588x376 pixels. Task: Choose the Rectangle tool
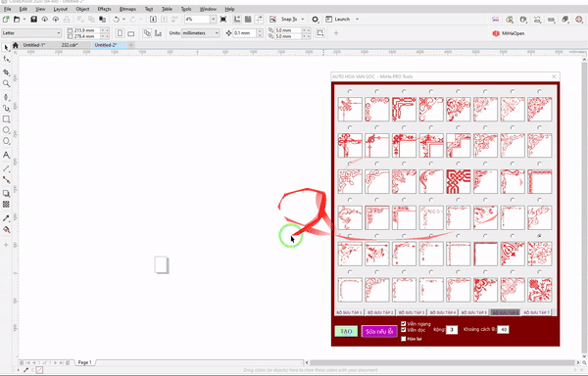click(x=6, y=119)
